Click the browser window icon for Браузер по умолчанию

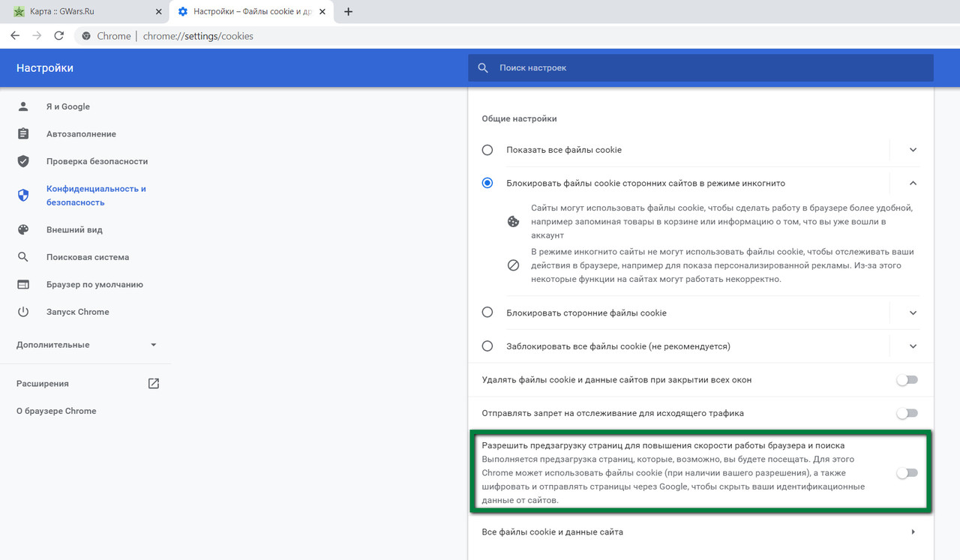click(x=23, y=284)
